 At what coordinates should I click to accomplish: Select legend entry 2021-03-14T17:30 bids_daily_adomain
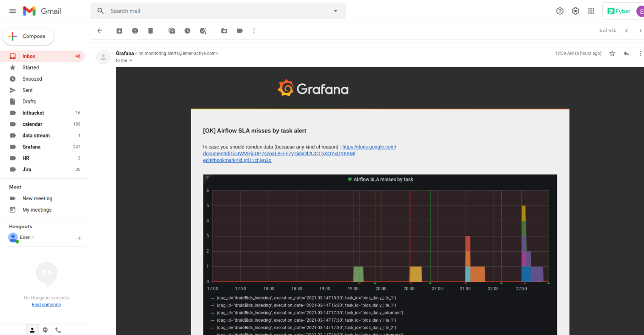[x=310, y=313]
